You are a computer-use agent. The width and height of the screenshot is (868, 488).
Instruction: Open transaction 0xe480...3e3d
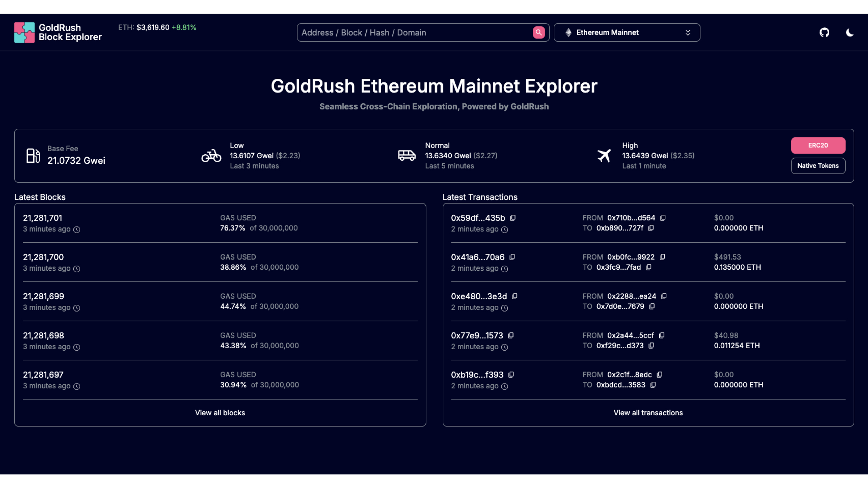pyautogui.click(x=479, y=296)
